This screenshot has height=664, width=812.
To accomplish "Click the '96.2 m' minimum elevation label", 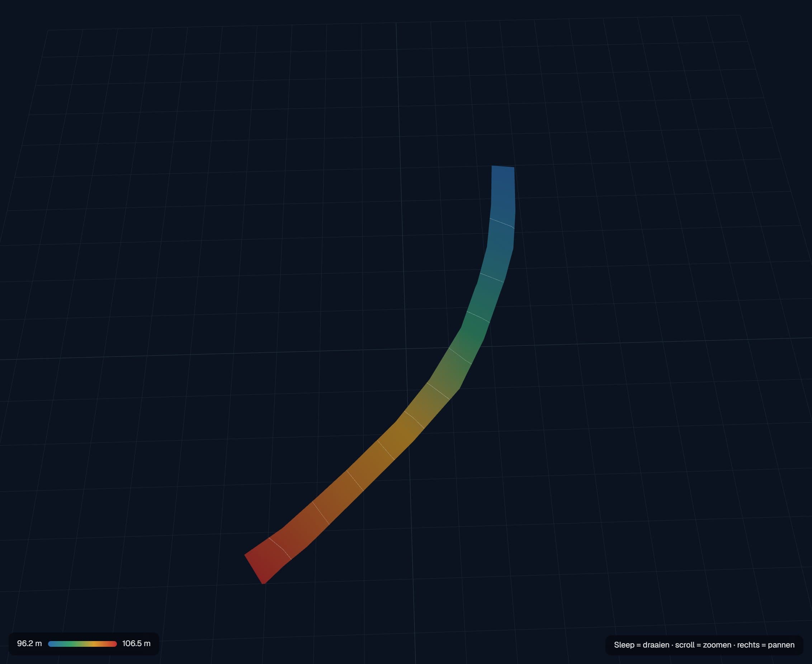I will click(x=29, y=644).
